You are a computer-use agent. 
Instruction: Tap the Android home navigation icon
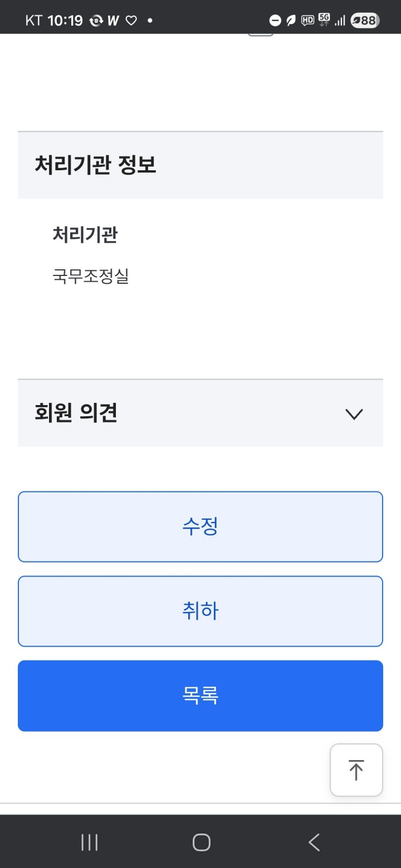[201, 842]
